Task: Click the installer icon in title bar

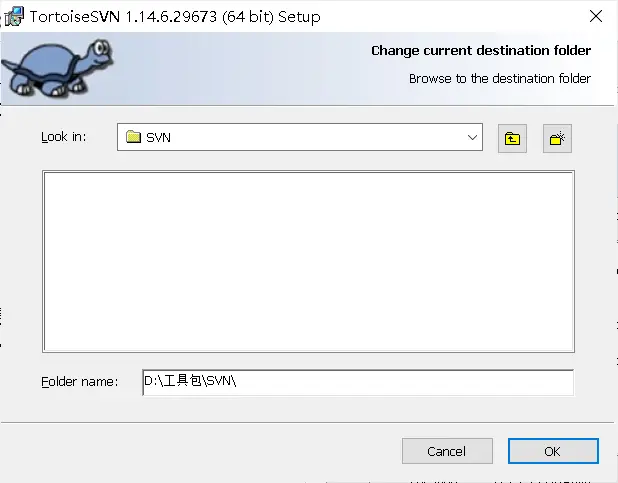Action: pyautogui.click(x=14, y=17)
